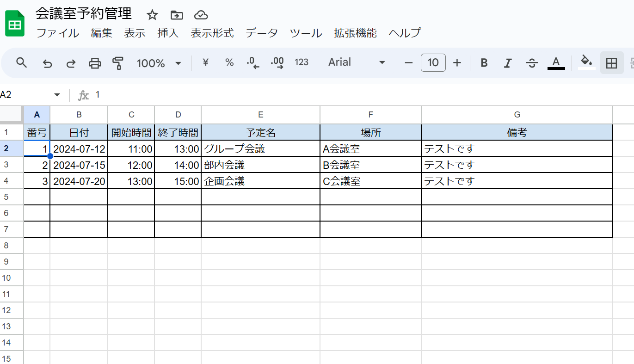The image size is (634, 364).
Task: Select the グループ会議 cell
Action: pyautogui.click(x=261, y=148)
